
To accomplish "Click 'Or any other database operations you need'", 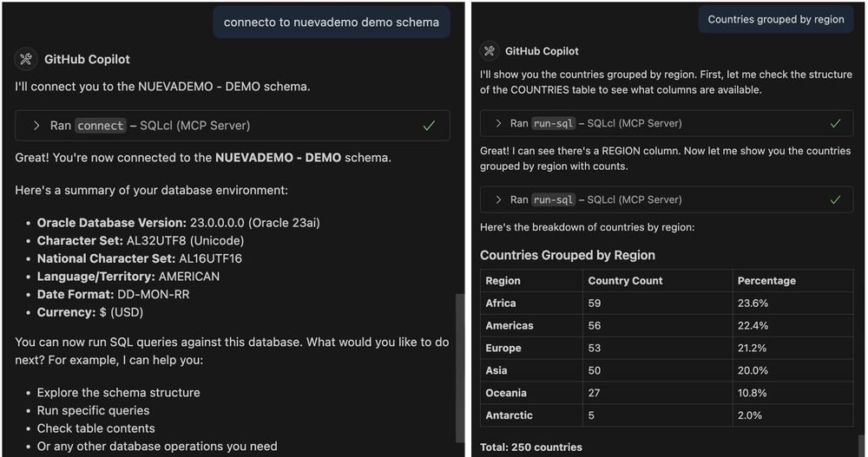I will (x=157, y=446).
